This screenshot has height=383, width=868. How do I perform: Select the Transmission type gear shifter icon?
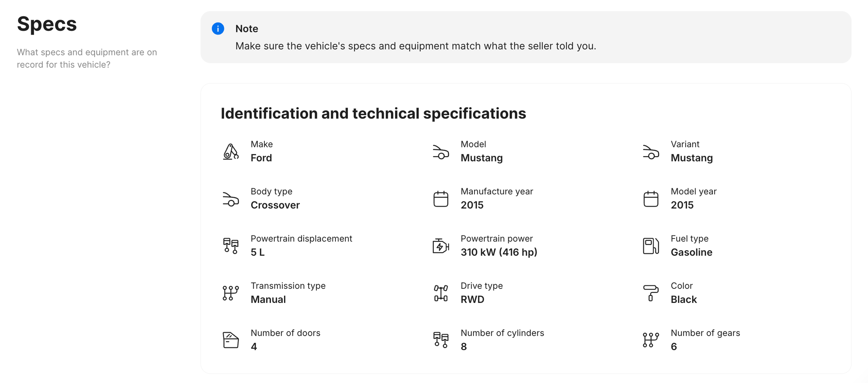click(x=231, y=293)
